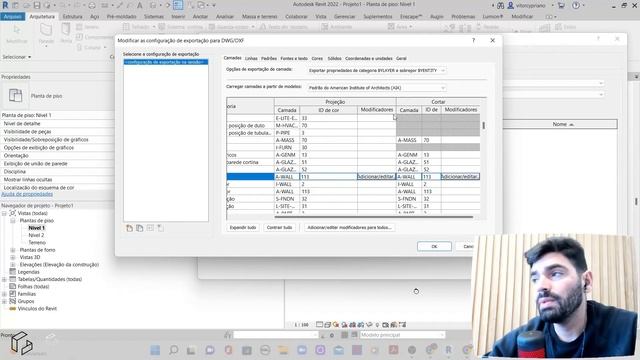Open the Ajuda de propriedades link
Viewport: 640px width, 360px height.
27,194
